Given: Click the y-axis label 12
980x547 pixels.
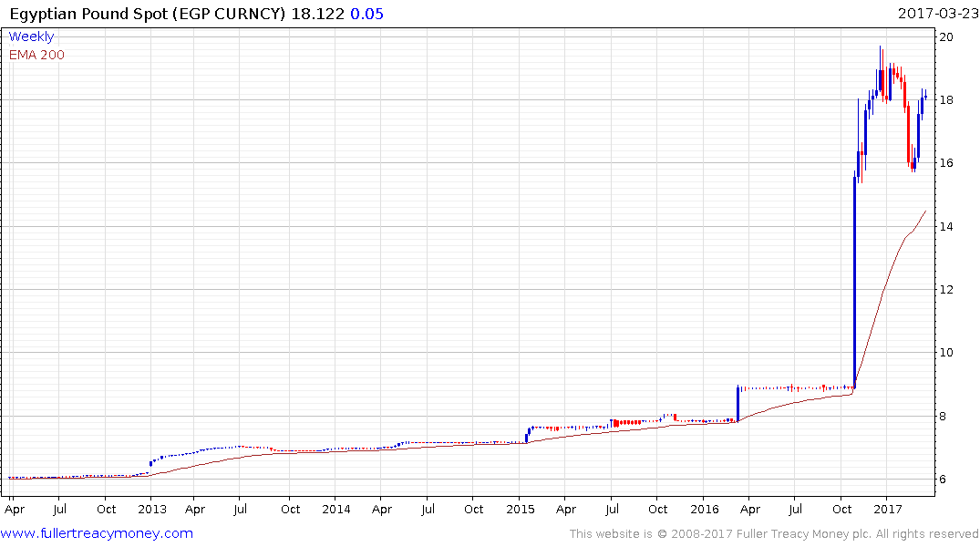Looking at the screenshot, I should coord(946,289).
